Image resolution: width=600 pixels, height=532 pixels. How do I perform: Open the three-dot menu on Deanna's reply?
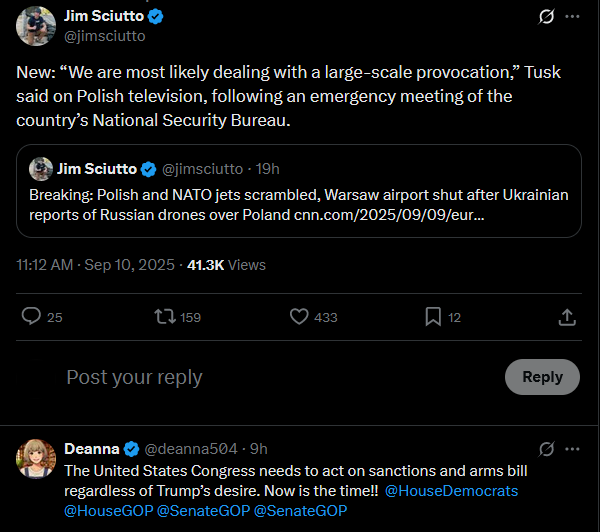pyautogui.click(x=572, y=449)
